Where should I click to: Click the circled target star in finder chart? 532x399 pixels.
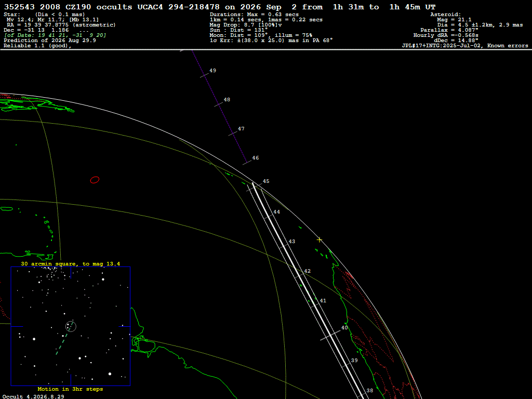pyautogui.click(x=71, y=326)
